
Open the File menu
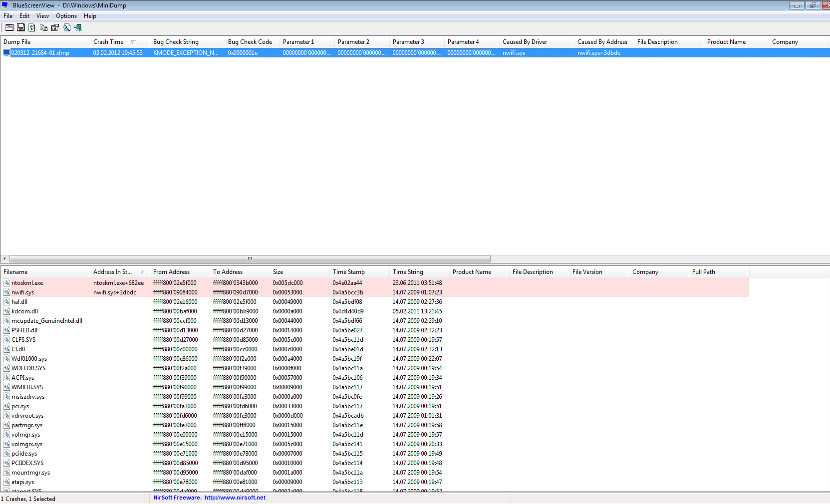8,16
